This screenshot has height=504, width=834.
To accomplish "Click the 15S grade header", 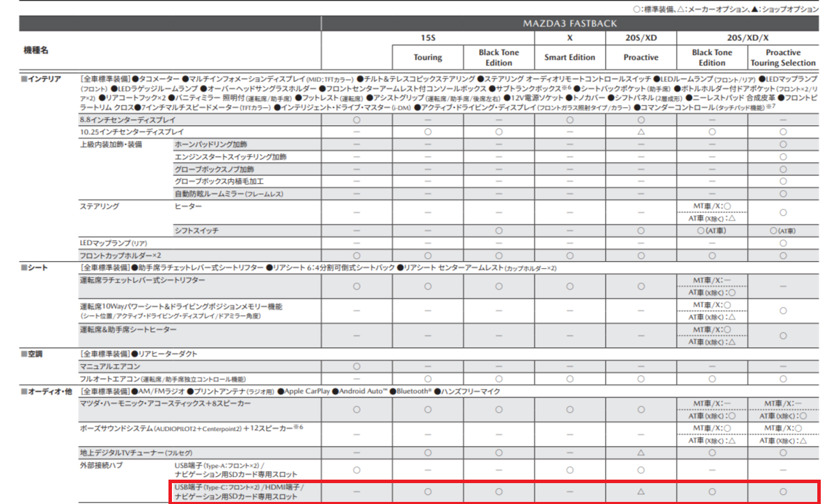I will click(x=427, y=38).
